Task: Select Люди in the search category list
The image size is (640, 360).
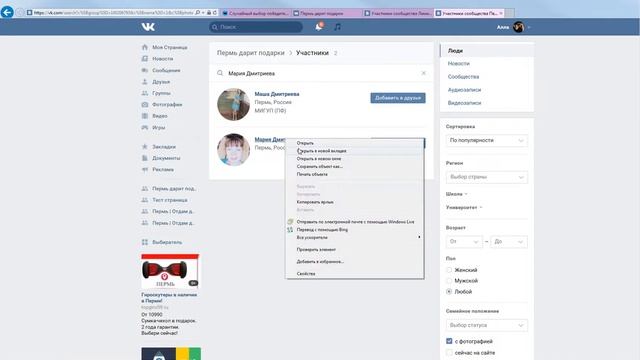Action: (487, 51)
